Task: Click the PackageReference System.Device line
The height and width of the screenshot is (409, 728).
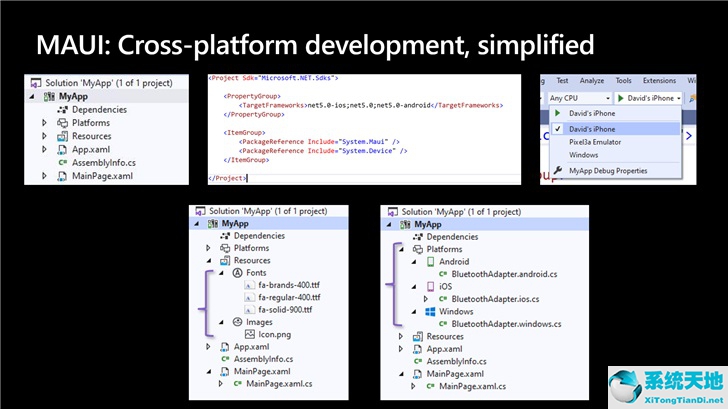Action: pos(323,151)
